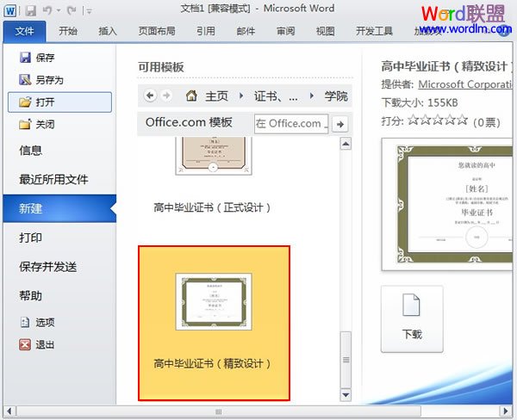Switch to the 邮件 ribbon tab
517x420 pixels.
point(246,31)
